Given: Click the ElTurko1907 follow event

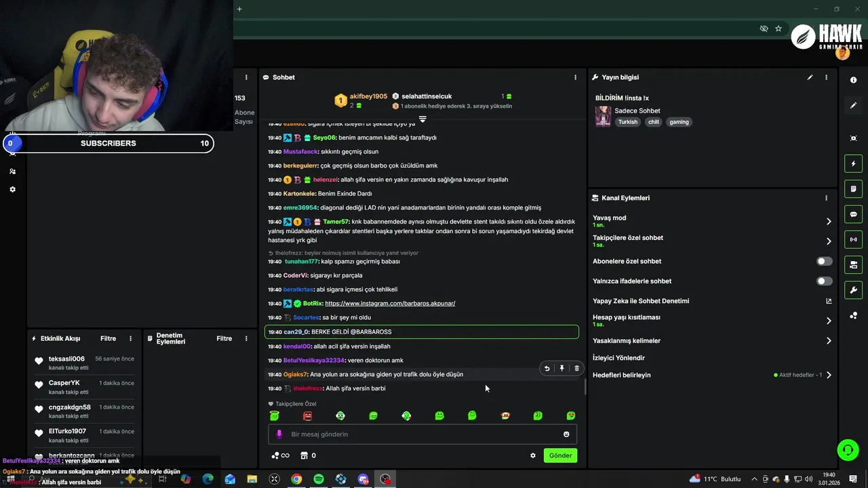Looking at the screenshot, I should (x=83, y=435).
